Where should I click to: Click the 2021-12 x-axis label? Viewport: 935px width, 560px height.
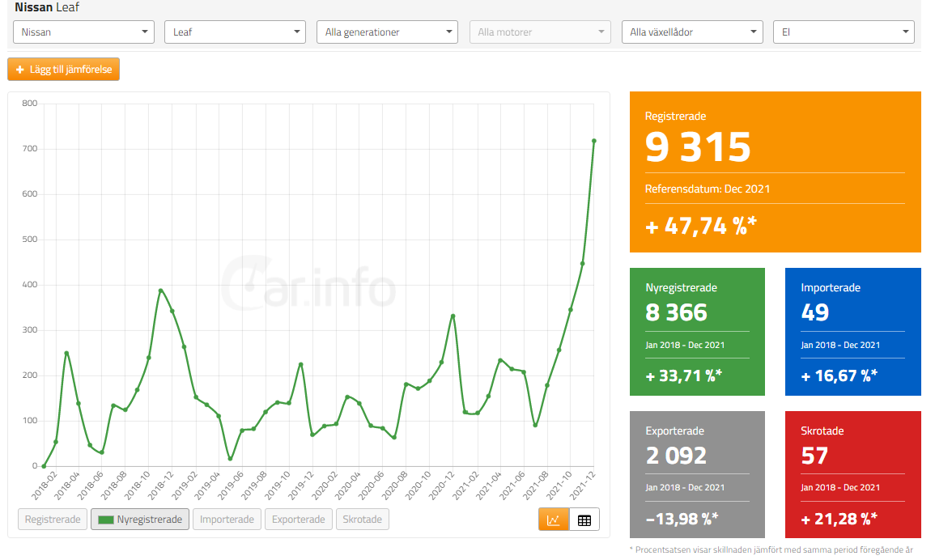583,485
